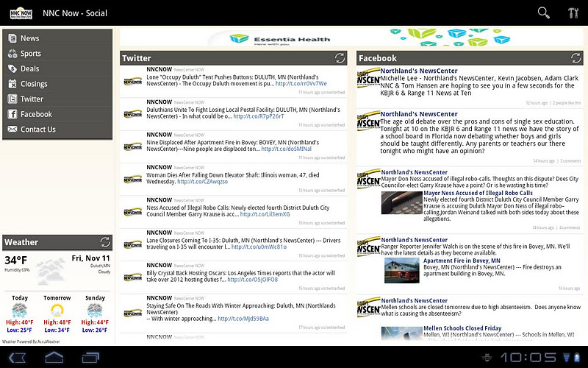The width and height of the screenshot is (588, 368).
Task: Tap avatar beside single sex education post
Action: click(369, 121)
